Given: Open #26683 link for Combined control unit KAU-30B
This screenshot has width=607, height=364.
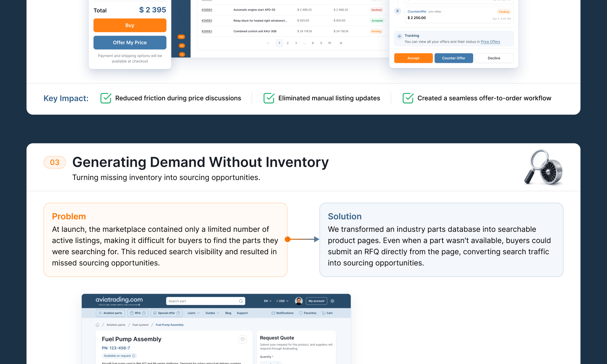Looking at the screenshot, I should (207, 31).
